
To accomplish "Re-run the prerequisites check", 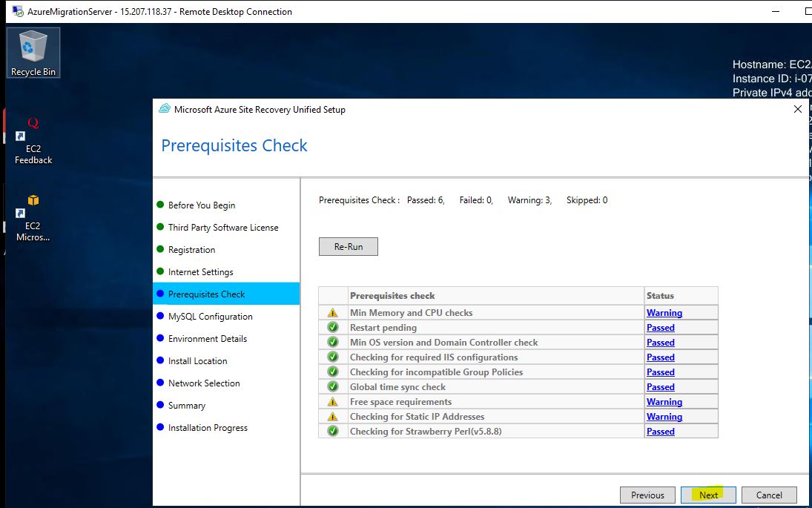I will [x=348, y=246].
